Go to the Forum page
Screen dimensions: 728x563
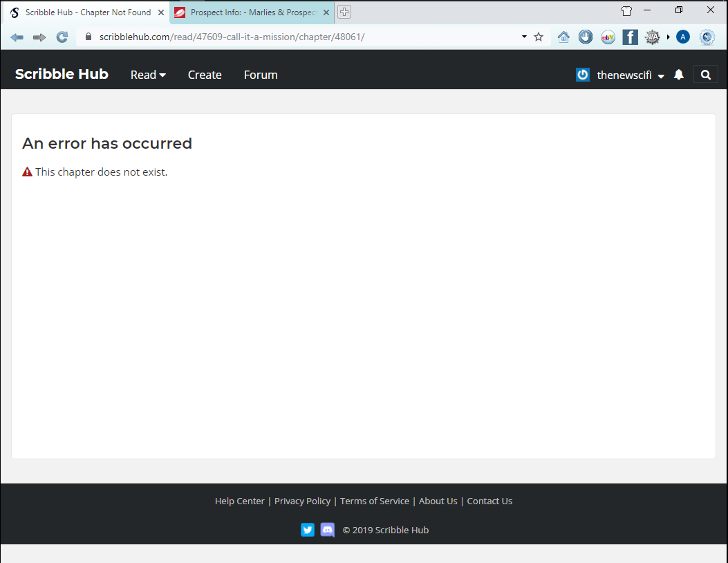pyautogui.click(x=261, y=75)
